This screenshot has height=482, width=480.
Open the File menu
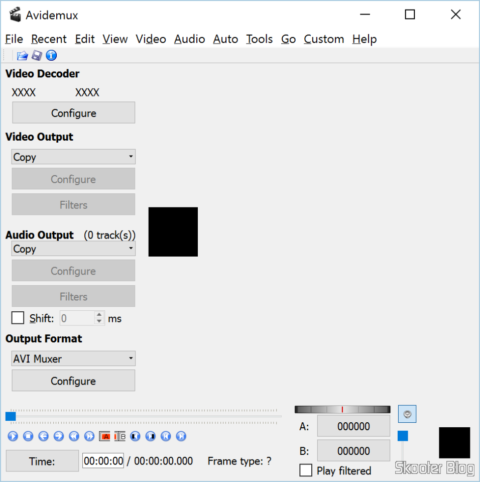coord(14,39)
